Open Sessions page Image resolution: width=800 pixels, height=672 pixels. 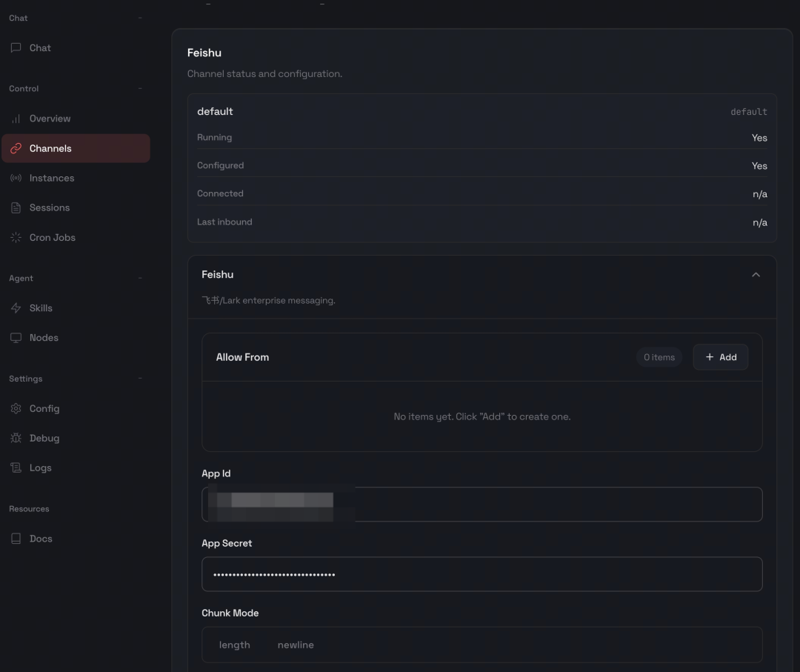[x=76, y=207]
